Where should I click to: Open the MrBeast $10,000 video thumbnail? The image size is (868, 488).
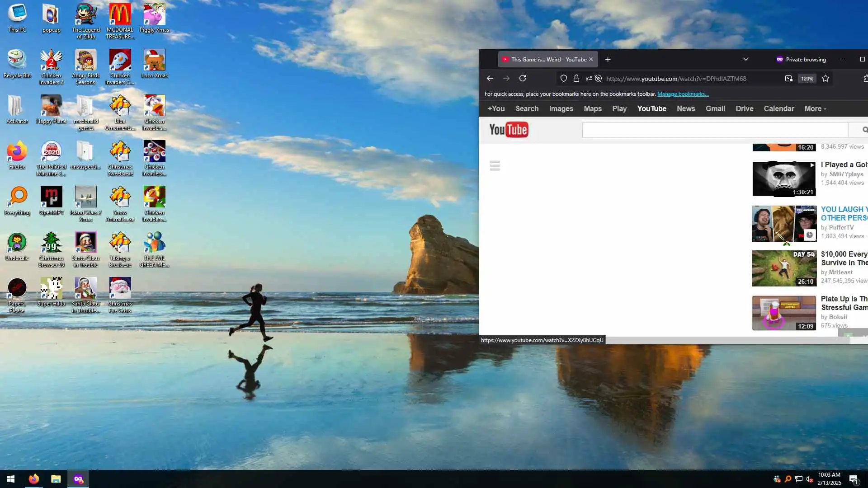click(x=783, y=268)
